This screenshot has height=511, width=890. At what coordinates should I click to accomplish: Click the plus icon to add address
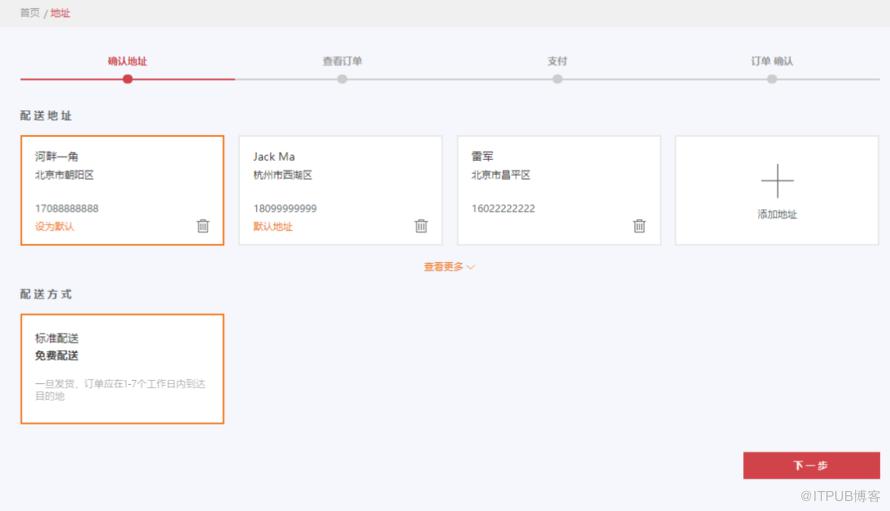(x=777, y=181)
